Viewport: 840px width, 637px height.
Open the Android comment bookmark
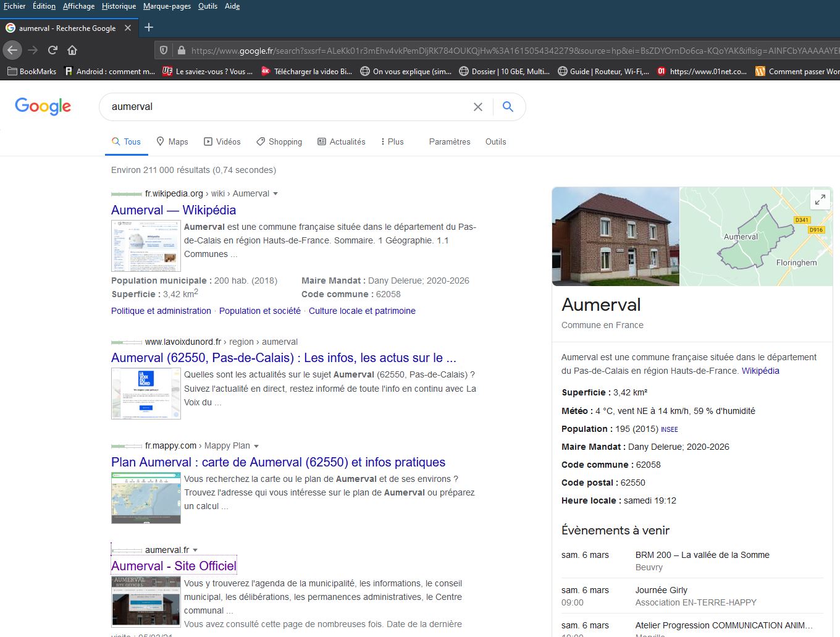pyautogui.click(x=109, y=72)
